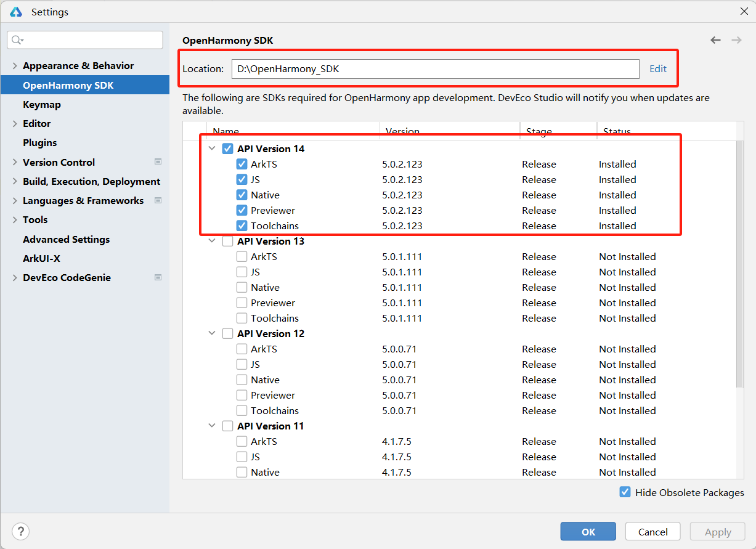Click the Edit link for SDK location
The height and width of the screenshot is (549, 756).
point(657,68)
